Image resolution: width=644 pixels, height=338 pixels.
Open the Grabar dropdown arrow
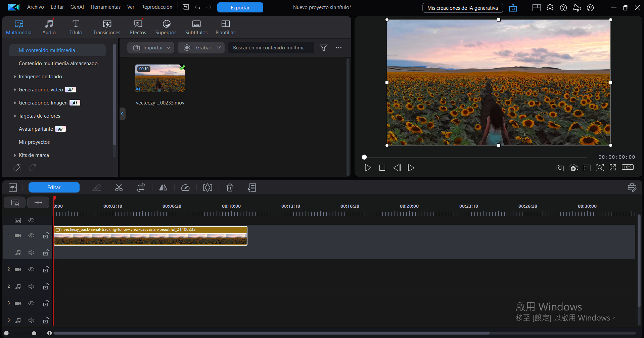click(x=219, y=48)
